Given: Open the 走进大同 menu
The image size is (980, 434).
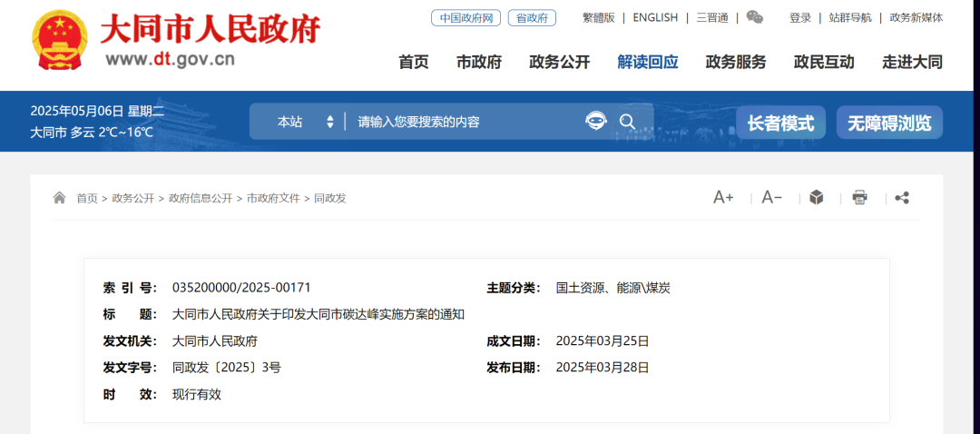Looking at the screenshot, I should (912, 62).
